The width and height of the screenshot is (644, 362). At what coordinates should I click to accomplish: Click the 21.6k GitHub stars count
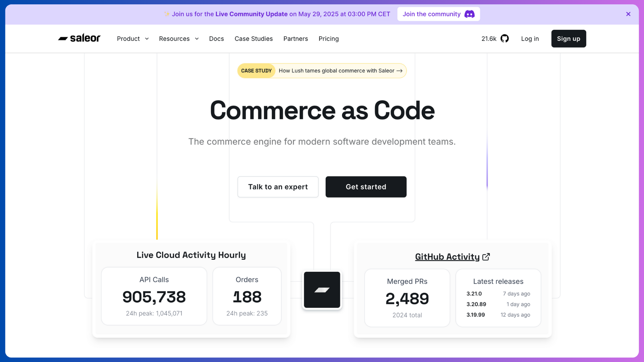coord(489,39)
